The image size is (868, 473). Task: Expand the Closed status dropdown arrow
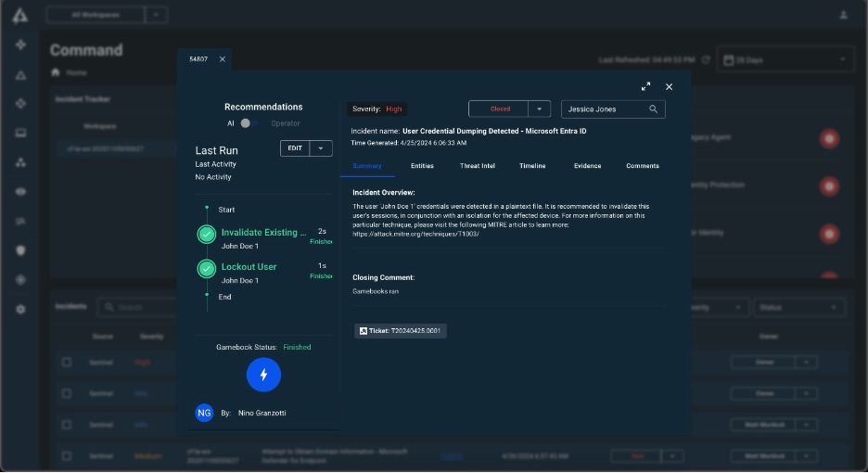click(540, 109)
